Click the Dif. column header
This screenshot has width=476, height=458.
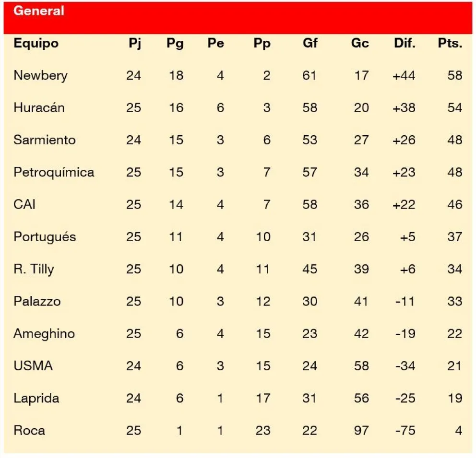click(x=404, y=43)
